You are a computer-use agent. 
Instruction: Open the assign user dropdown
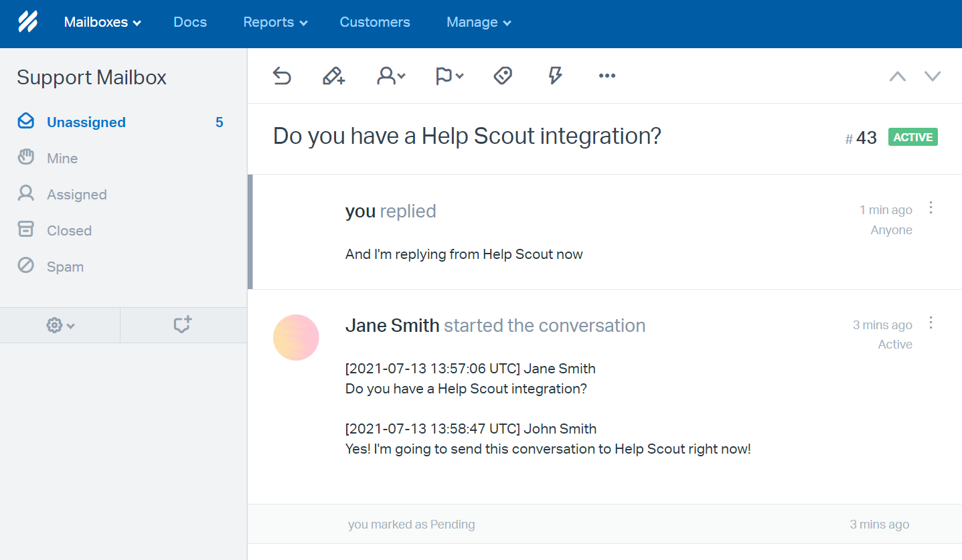point(391,76)
